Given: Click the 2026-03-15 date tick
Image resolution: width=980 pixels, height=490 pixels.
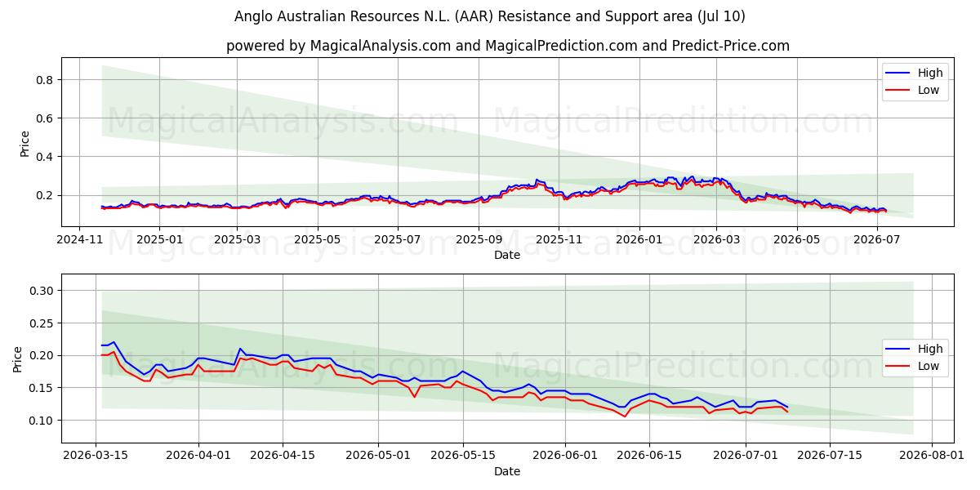Looking at the screenshot, I should [96, 455].
